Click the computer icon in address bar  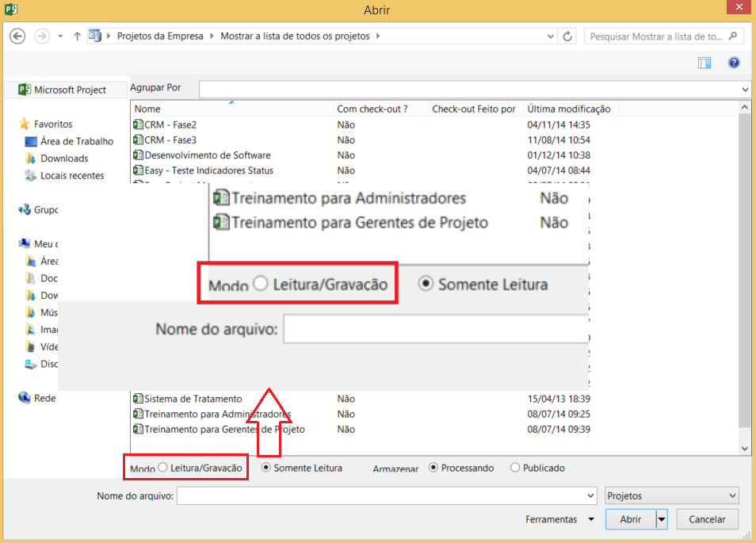coord(95,36)
